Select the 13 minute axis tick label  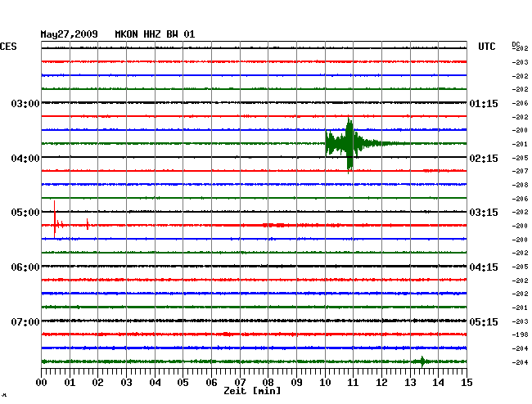coord(410,382)
